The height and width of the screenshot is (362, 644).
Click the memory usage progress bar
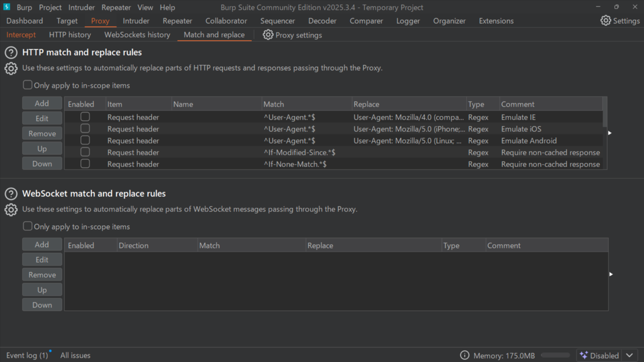point(555,356)
